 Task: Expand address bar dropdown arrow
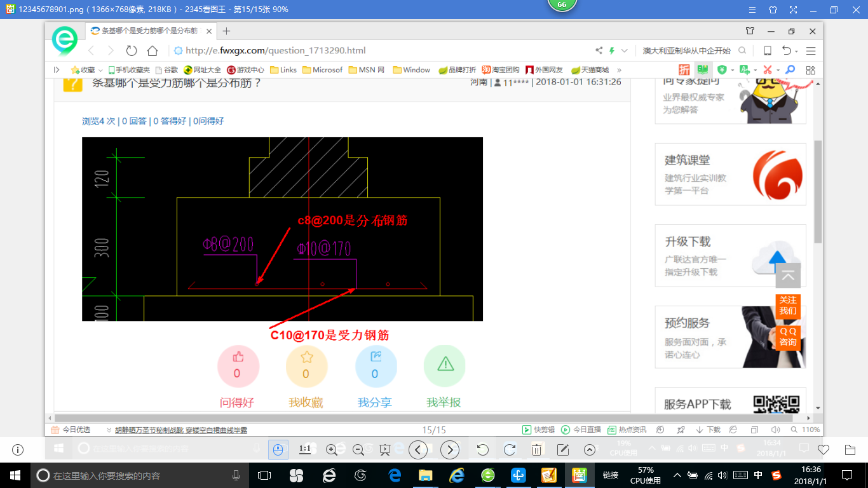pyautogui.click(x=625, y=51)
